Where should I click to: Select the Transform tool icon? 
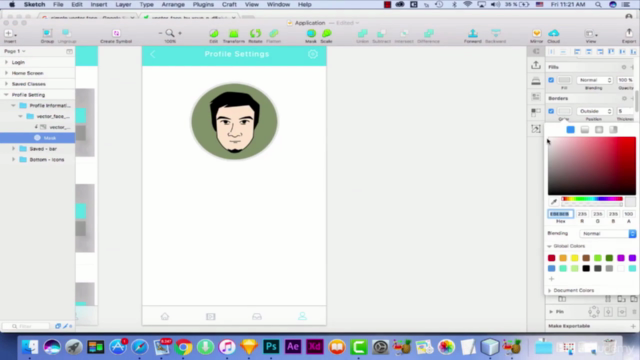tap(233, 33)
